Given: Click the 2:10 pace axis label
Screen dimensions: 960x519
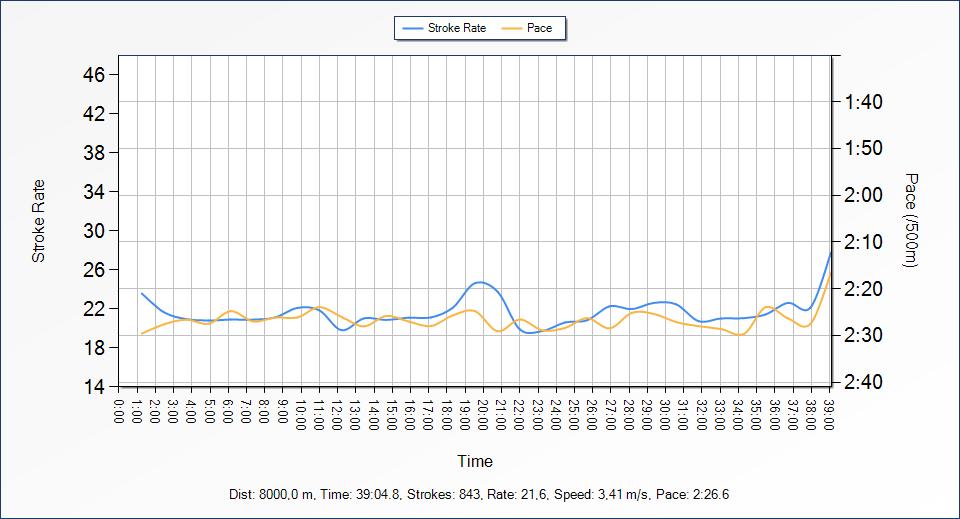Looking at the screenshot, I should point(863,242).
